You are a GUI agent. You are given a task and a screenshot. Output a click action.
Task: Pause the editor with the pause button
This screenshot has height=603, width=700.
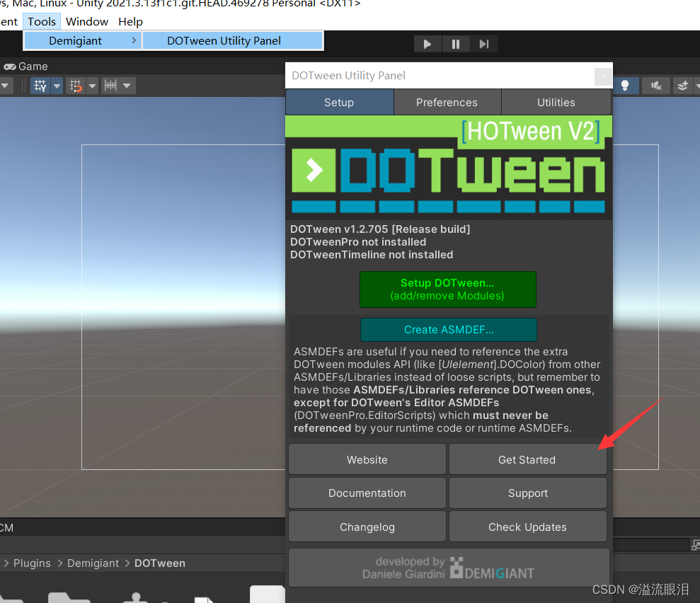tap(455, 44)
